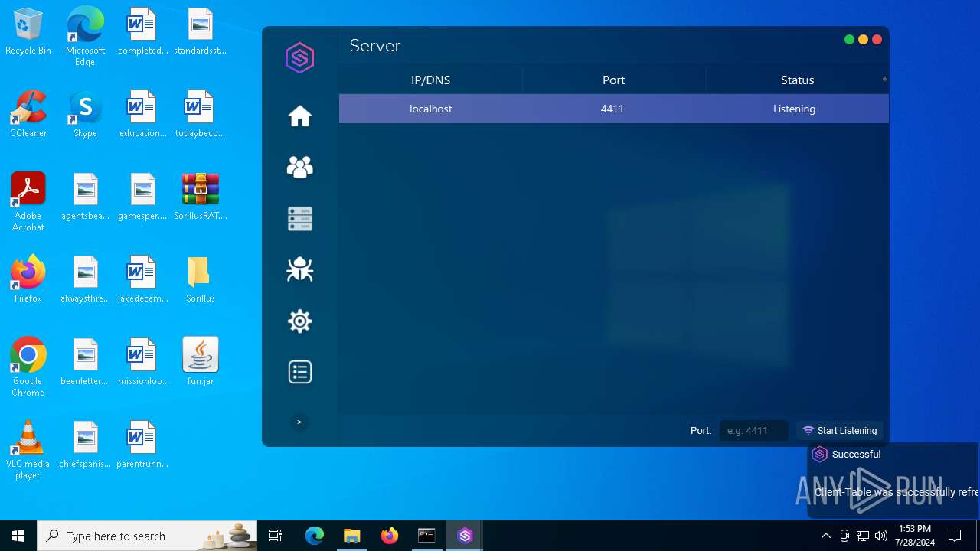Select Google Chrome desktop shortcut

point(28,367)
